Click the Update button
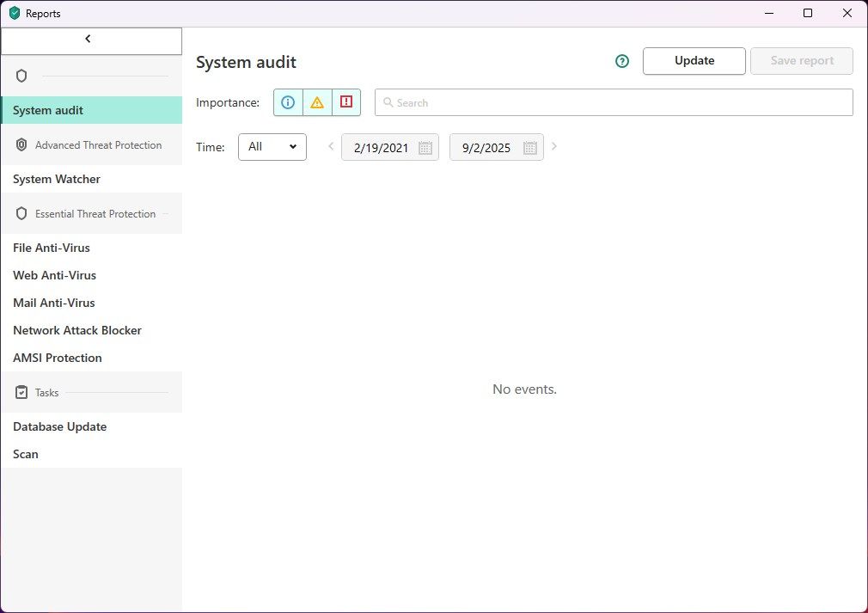This screenshot has width=868, height=613. click(x=694, y=61)
